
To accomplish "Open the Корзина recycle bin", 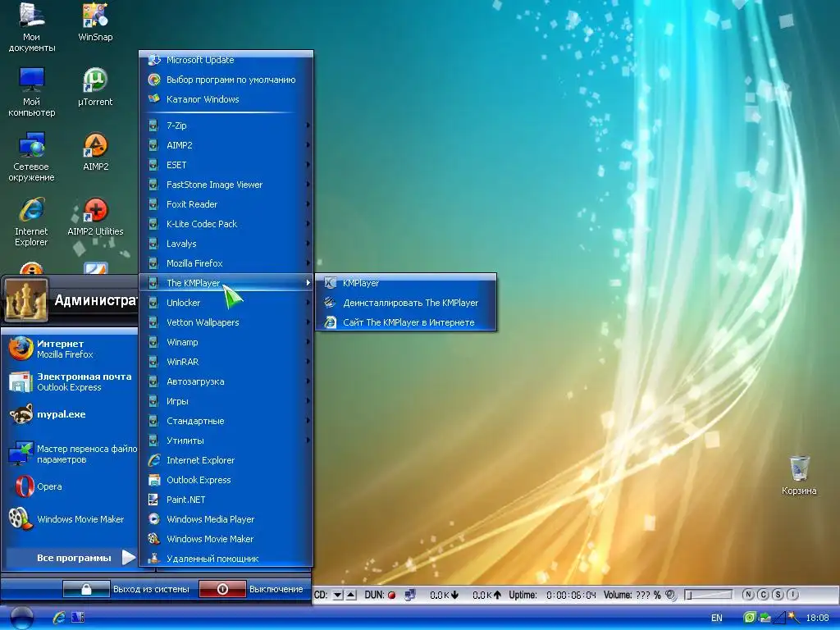I will [x=799, y=475].
